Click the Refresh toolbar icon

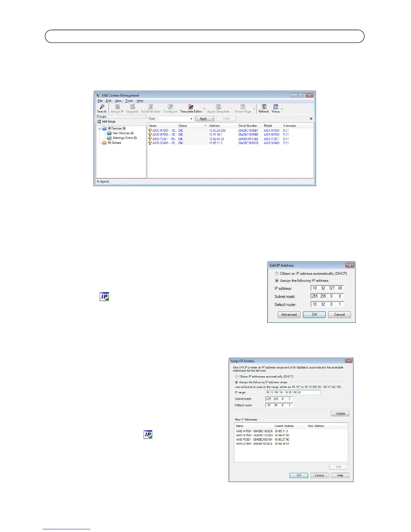point(264,108)
